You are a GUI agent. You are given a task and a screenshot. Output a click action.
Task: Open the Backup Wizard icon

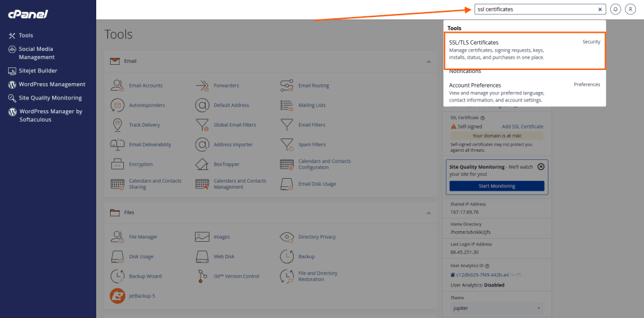(118, 276)
